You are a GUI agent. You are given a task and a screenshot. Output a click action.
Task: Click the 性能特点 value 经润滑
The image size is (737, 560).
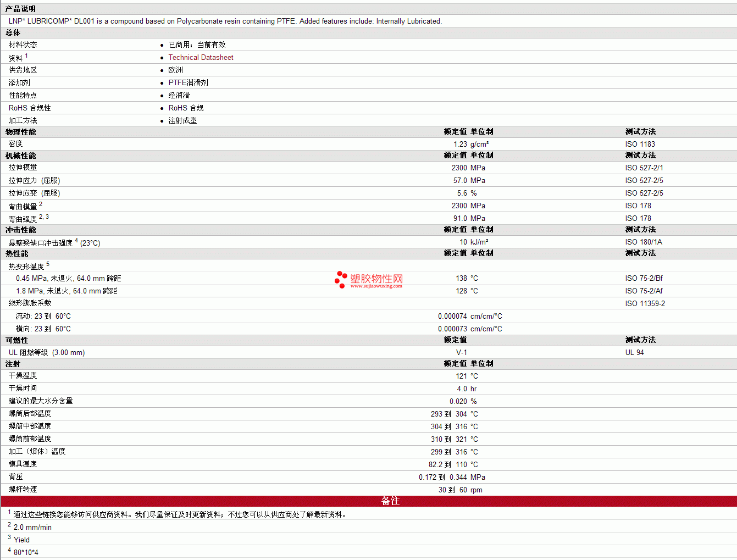pyautogui.click(x=179, y=95)
